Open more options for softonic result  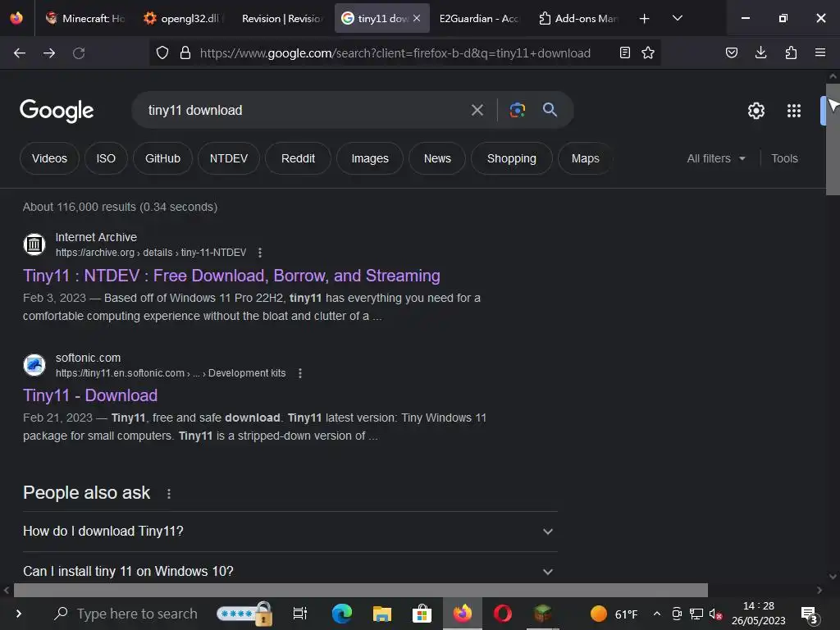point(300,373)
